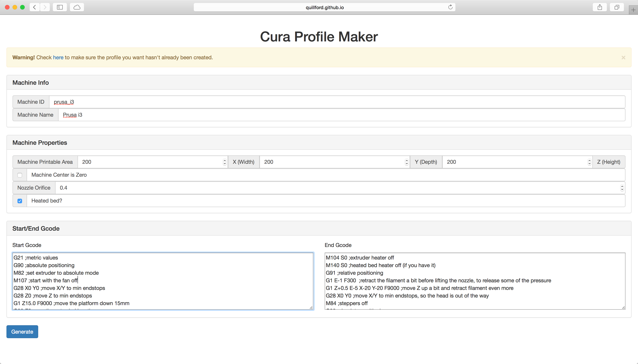
Task: Toggle the Safari sidebar icon
Action: click(x=60, y=7)
